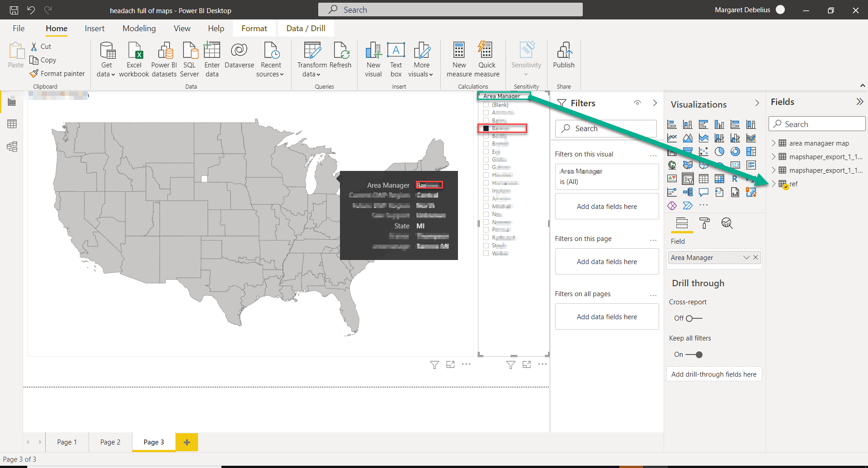This screenshot has width=868, height=468.
Task: Click Format painter button
Action: click(57, 74)
